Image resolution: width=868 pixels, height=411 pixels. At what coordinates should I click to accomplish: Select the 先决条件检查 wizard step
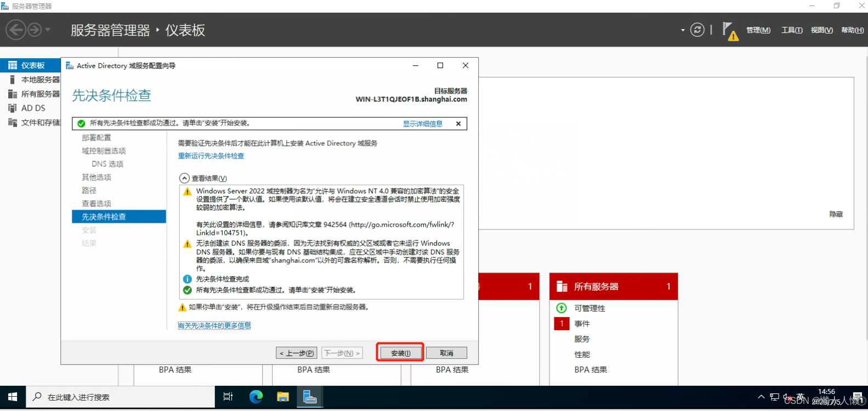click(x=118, y=217)
